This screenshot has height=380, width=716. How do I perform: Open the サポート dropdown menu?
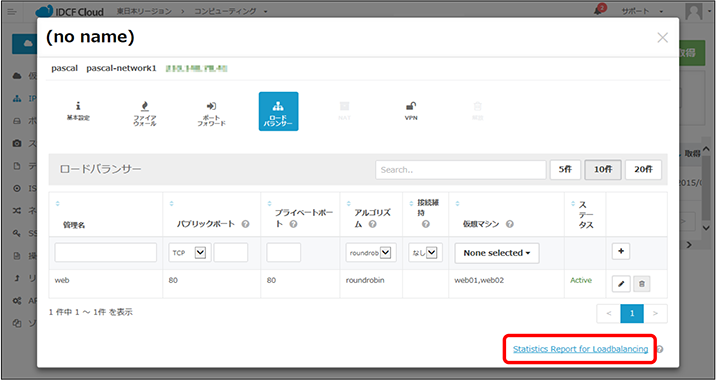click(x=642, y=11)
